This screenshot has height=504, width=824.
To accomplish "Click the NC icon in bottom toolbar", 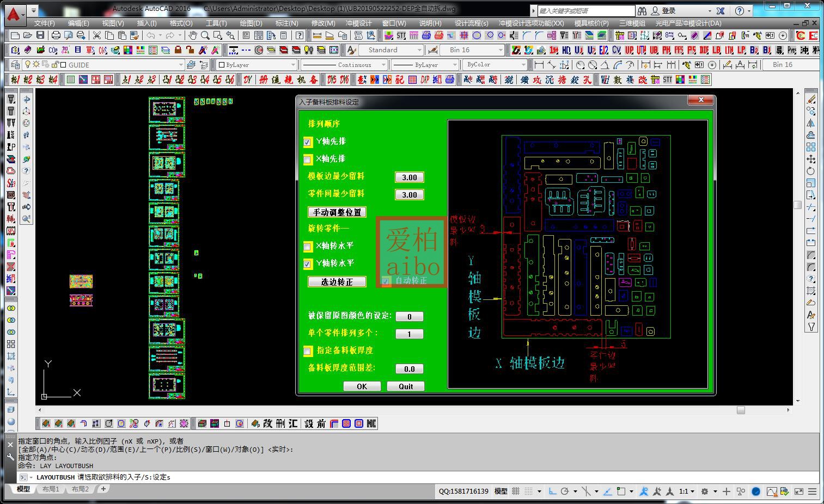I will (371, 423).
